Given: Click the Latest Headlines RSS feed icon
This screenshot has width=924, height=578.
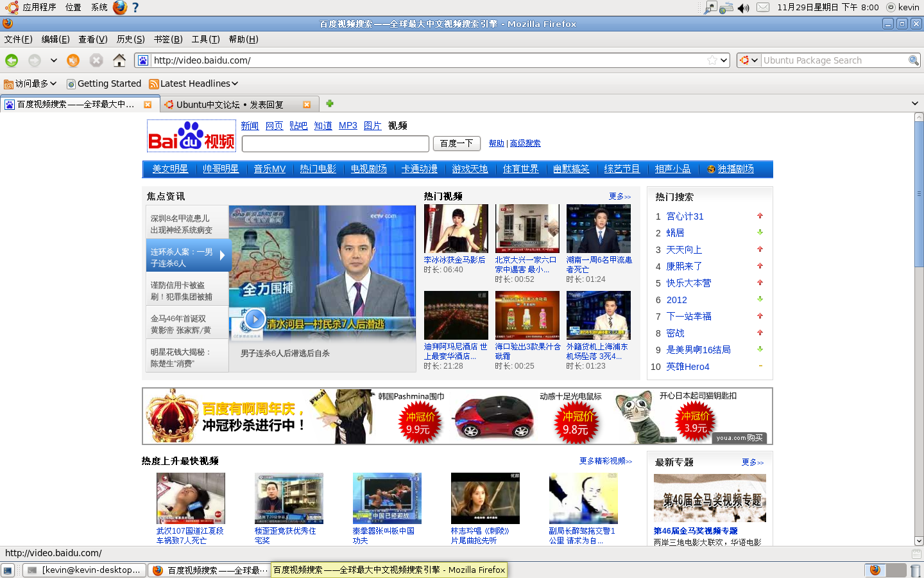Looking at the screenshot, I should point(154,84).
